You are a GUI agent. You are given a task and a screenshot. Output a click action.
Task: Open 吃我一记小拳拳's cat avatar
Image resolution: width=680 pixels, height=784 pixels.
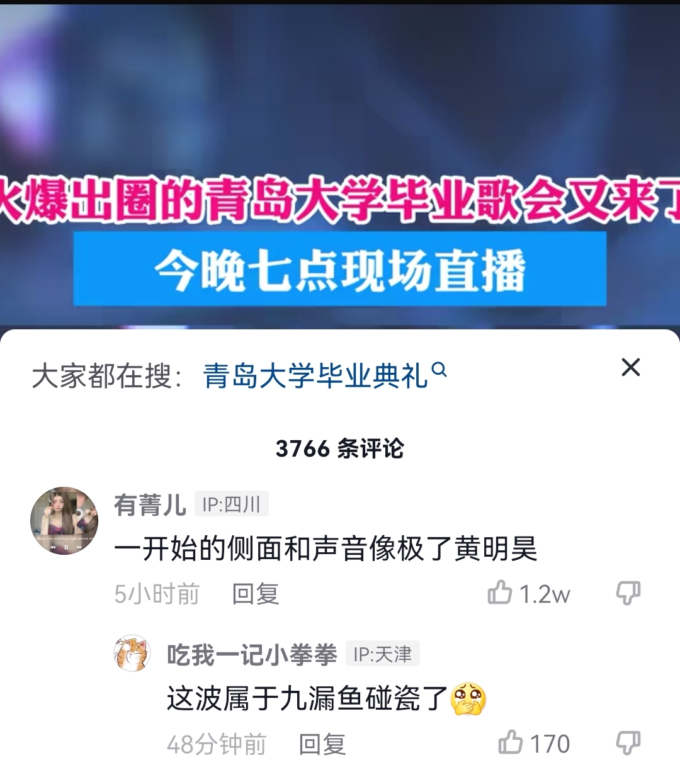132,653
